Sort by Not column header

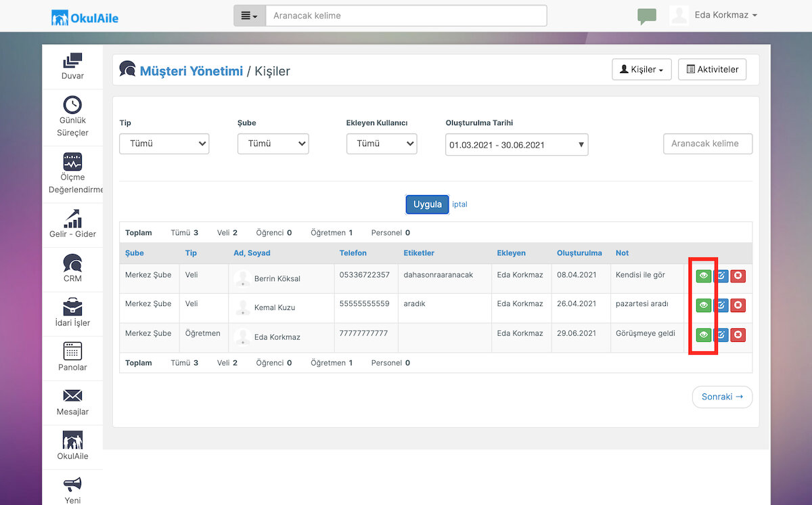pyautogui.click(x=622, y=253)
